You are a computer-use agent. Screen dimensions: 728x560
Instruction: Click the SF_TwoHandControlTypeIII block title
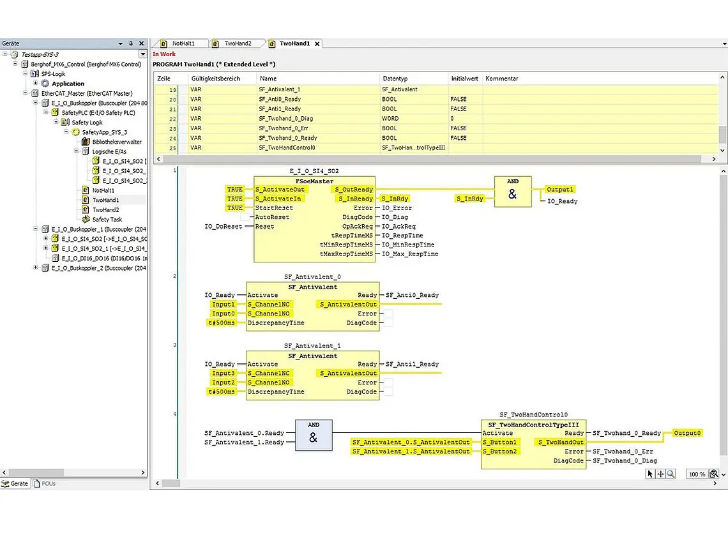533,425
